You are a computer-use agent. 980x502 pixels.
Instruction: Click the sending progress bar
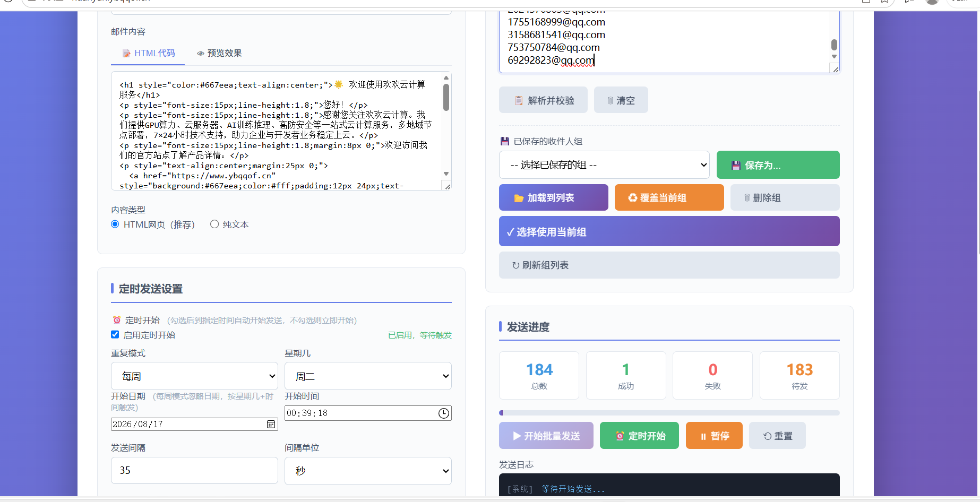coord(669,413)
